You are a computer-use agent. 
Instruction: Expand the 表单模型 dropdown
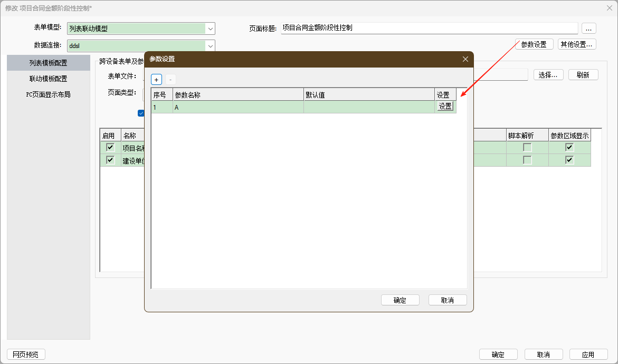click(x=211, y=29)
